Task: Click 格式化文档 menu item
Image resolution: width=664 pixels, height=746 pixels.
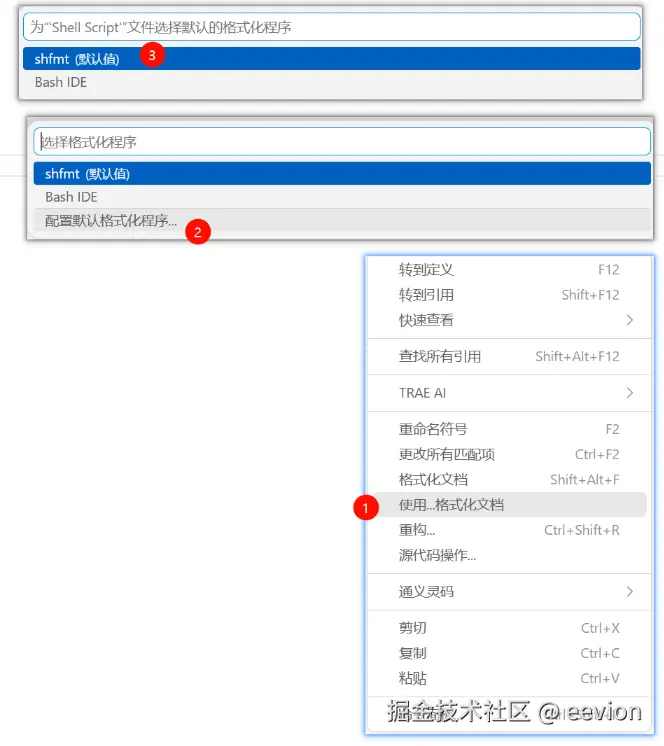Action: (x=509, y=480)
